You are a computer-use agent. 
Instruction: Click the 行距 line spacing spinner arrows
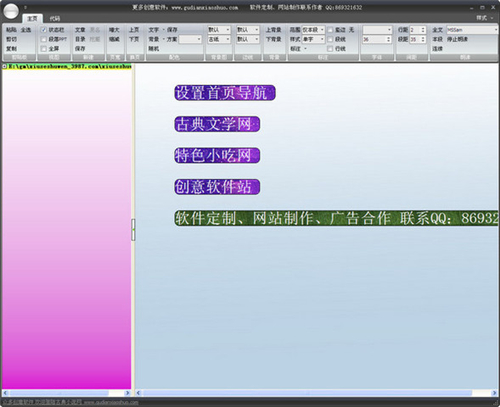tap(423, 30)
